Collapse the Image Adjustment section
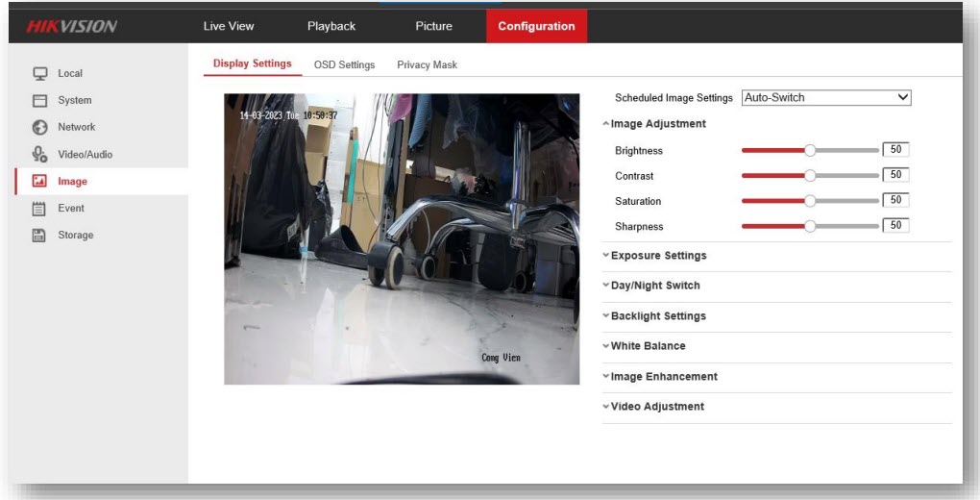The height and width of the screenshot is (500, 980). pyautogui.click(x=657, y=123)
